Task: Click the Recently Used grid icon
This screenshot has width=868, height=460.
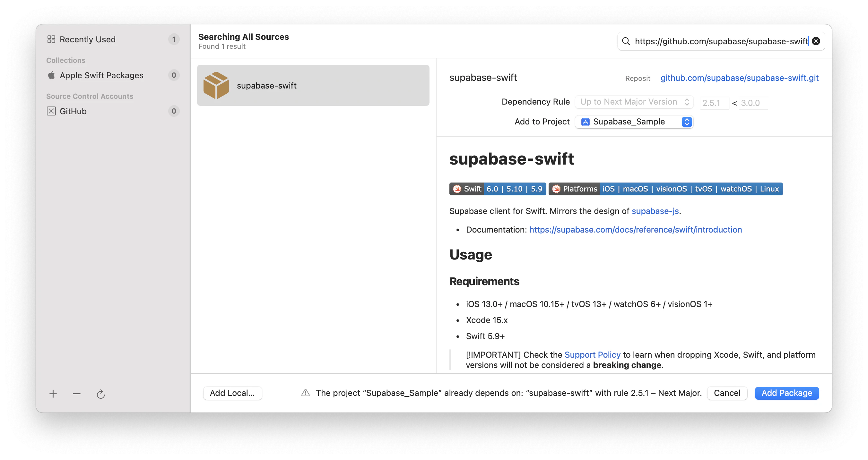Action: 51,39
